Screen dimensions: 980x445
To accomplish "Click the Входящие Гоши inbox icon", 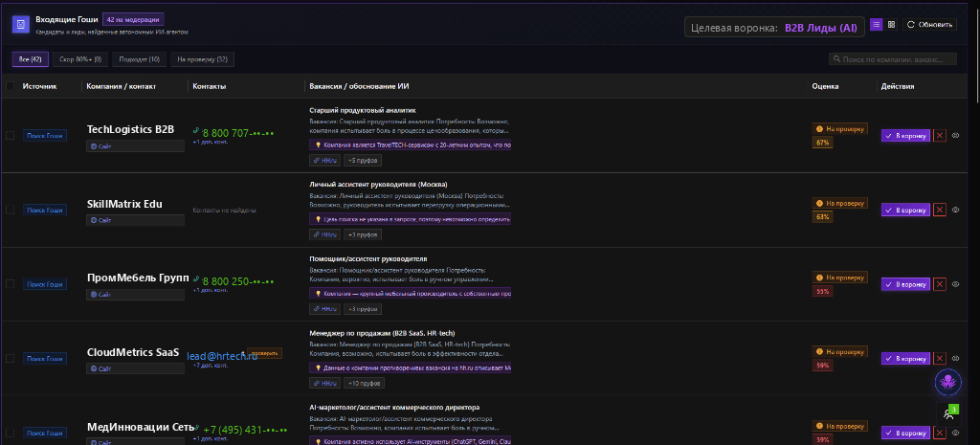I will coord(21,25).
